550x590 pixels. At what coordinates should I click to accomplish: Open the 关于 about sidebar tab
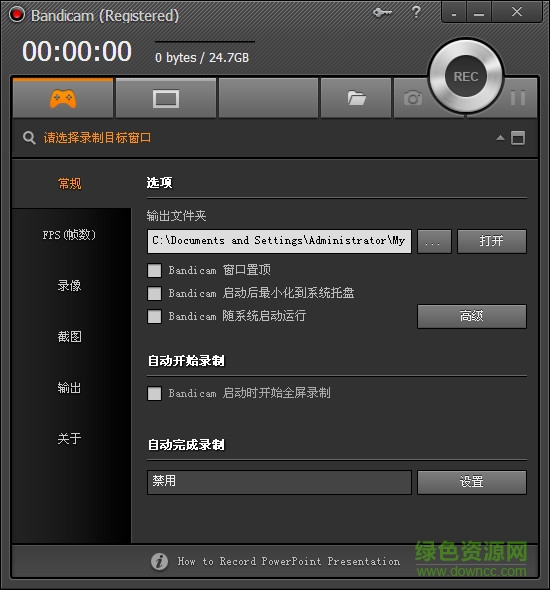click(x=69, y=438)
